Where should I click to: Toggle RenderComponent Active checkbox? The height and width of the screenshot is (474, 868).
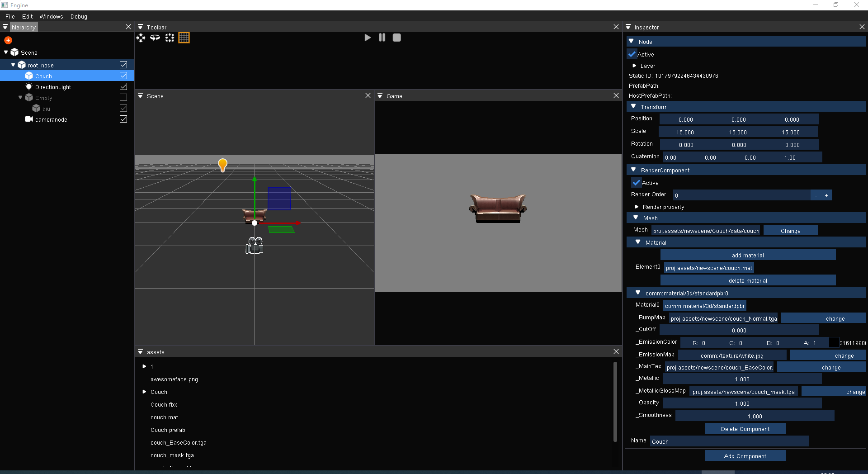coord(637,183)
